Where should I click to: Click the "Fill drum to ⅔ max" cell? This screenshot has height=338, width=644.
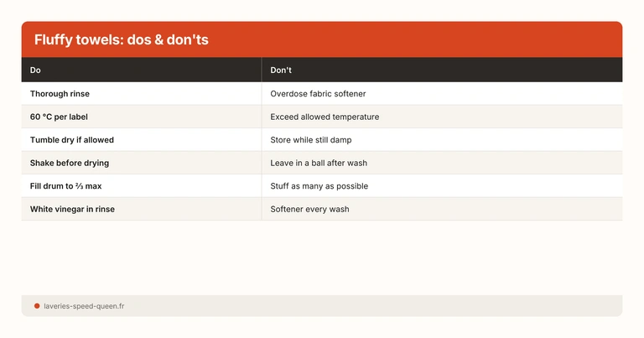click(68, 185)
